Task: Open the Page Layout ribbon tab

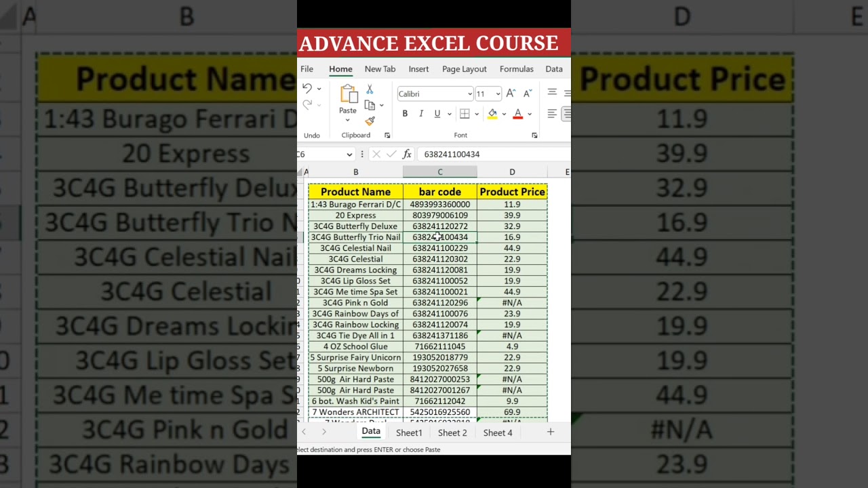Action: pos(465,69)
